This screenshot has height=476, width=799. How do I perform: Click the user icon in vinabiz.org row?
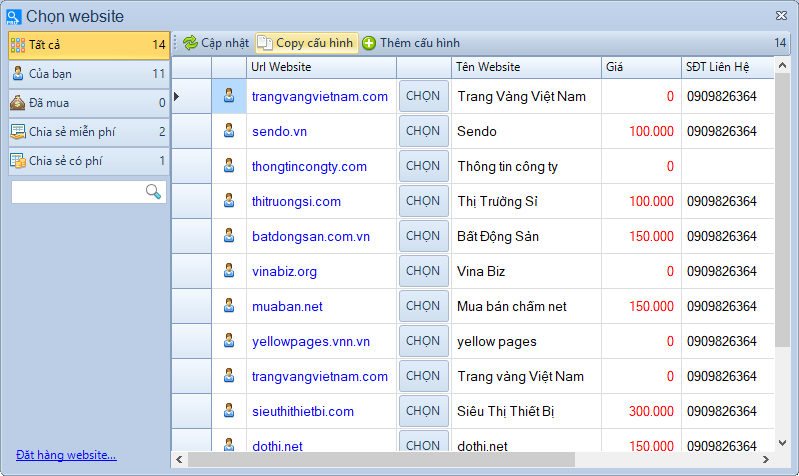229,271
